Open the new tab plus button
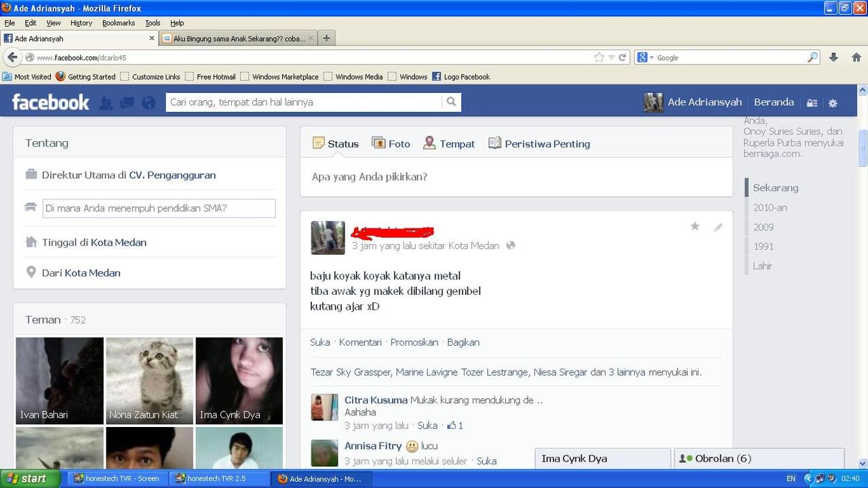Screen dimensions: 868x488 click(x=326, y=38)
